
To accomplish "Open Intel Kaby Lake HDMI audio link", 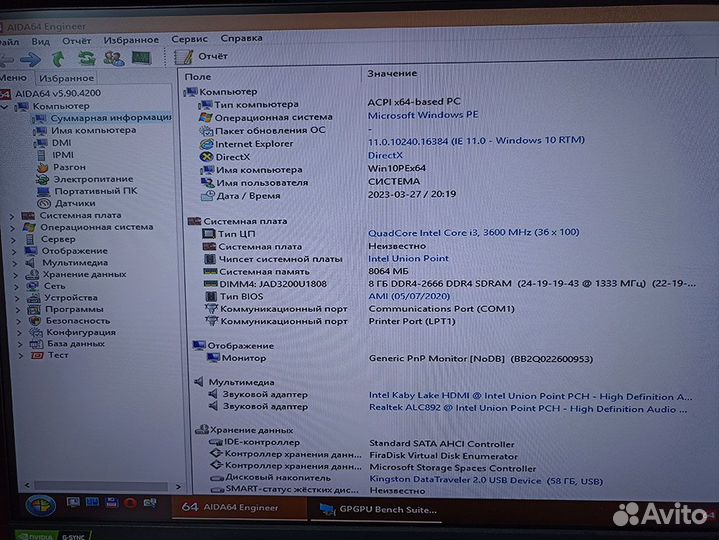I will pos(531,396).
